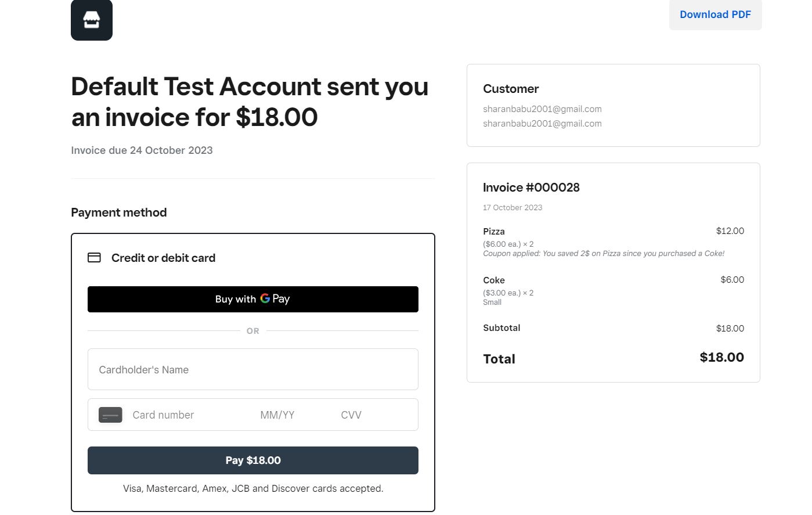Click the store logo icon
The height and width of the screenshot is (515, 812).
point(92,20)
